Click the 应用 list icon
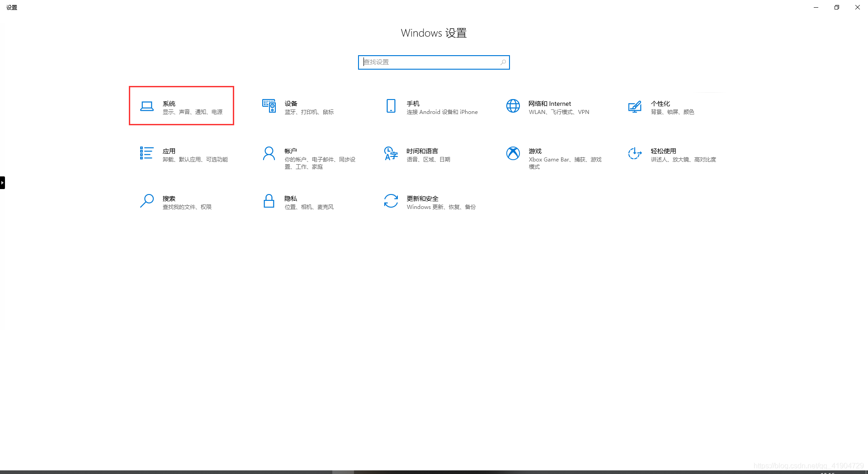This screenshot has width=868, height=474. [x=146, y=153]
